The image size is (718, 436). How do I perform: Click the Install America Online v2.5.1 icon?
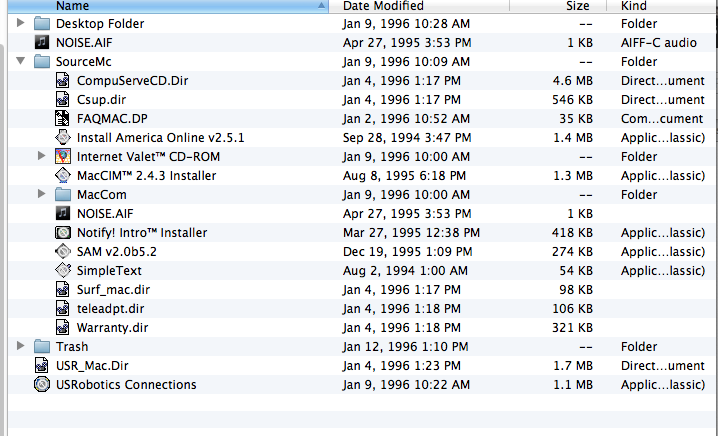(63, 137)
